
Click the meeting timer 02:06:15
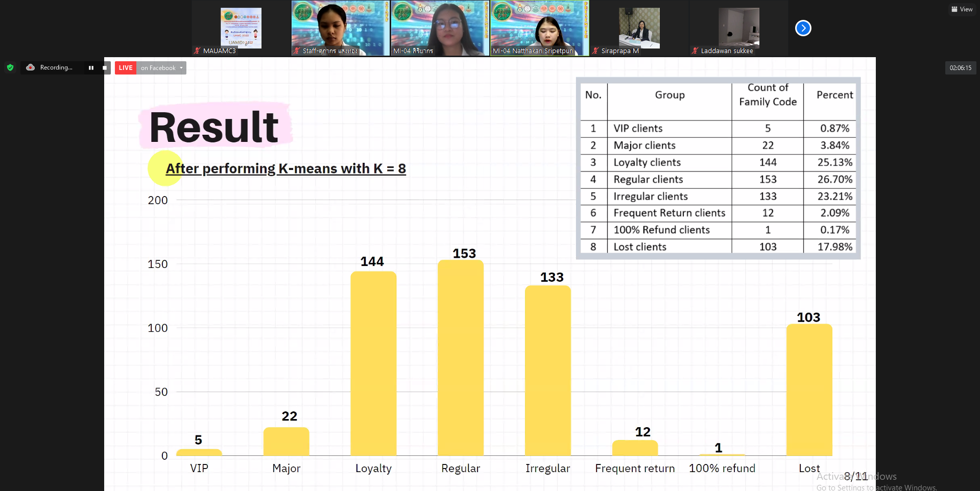(961, 68)
